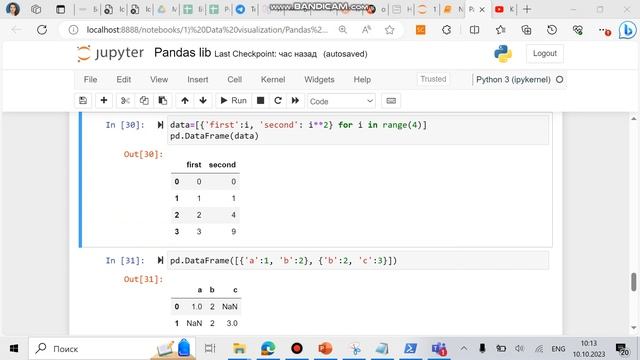Click into code cell In [30]

(x=358, y=130)
